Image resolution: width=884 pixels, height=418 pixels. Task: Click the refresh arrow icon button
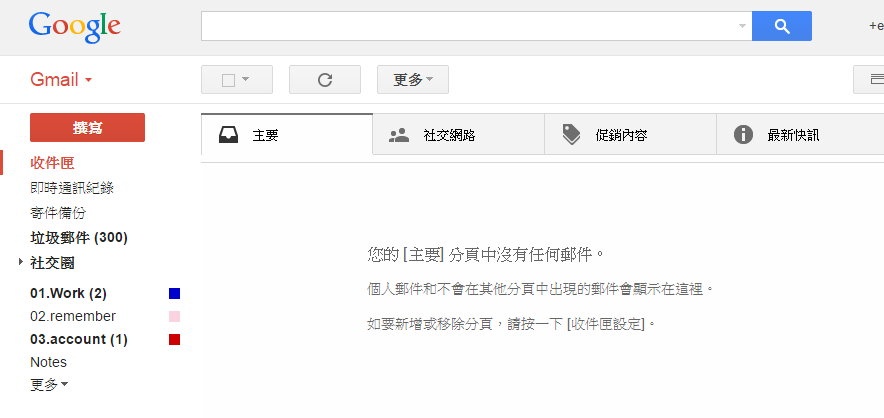[325, 80]
